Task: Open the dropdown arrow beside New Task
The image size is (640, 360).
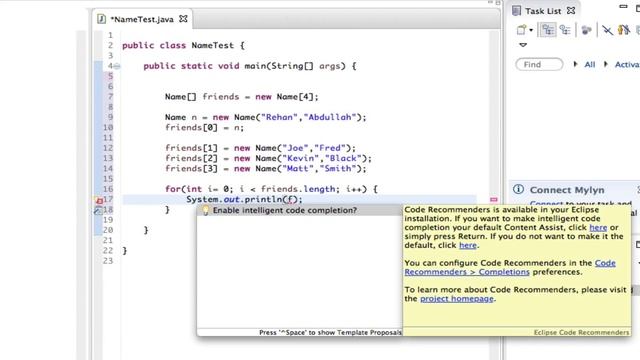Action: pyautogui.click(x=531, y=30)
